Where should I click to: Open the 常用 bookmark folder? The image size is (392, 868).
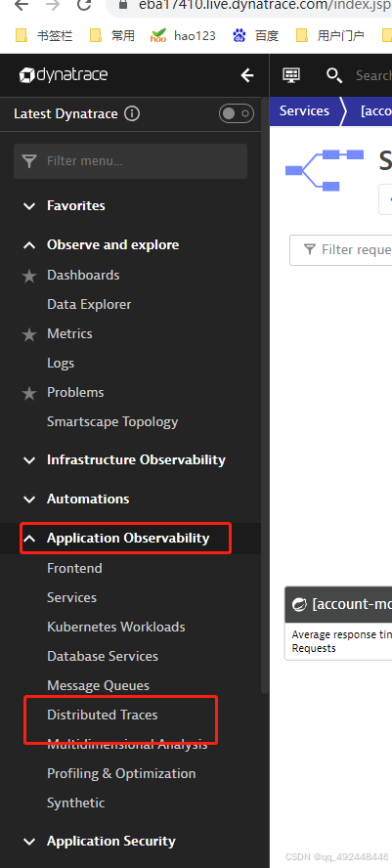point(111,36)
